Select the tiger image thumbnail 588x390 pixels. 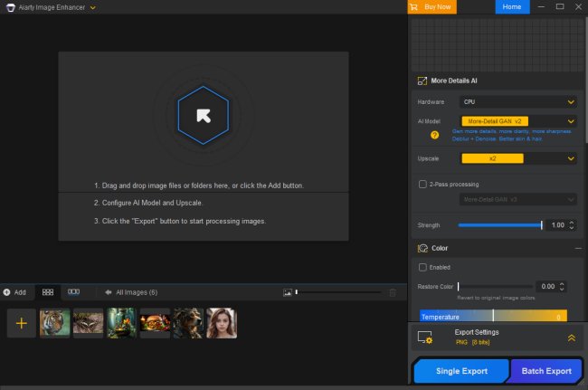[54, 323]
